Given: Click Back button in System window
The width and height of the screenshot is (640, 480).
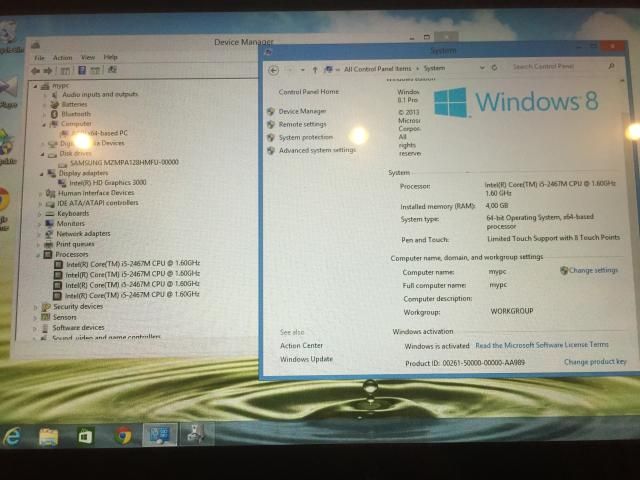Looking at the screenshot, I should point(273,71).
